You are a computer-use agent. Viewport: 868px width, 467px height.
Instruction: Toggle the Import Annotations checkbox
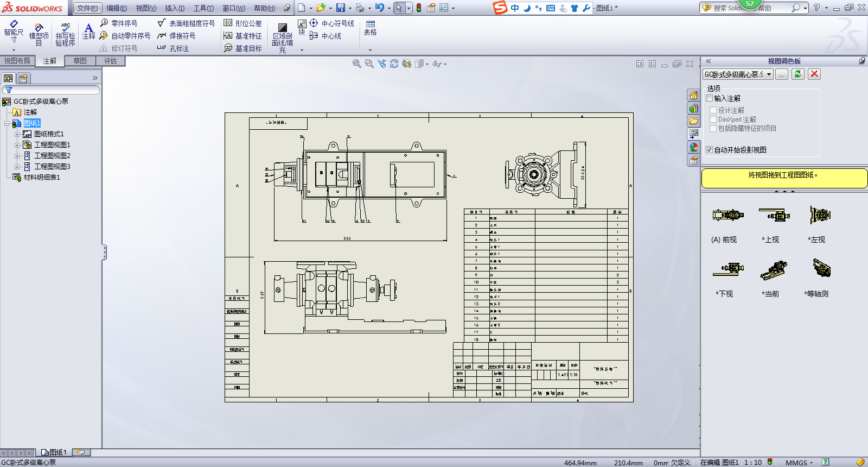click(x=709, y=98)
